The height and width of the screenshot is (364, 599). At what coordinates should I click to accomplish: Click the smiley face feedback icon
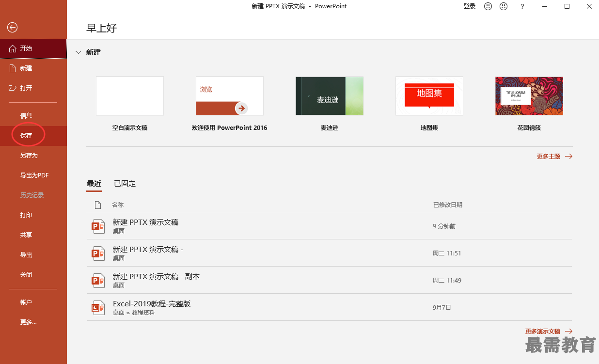point(488,6)
